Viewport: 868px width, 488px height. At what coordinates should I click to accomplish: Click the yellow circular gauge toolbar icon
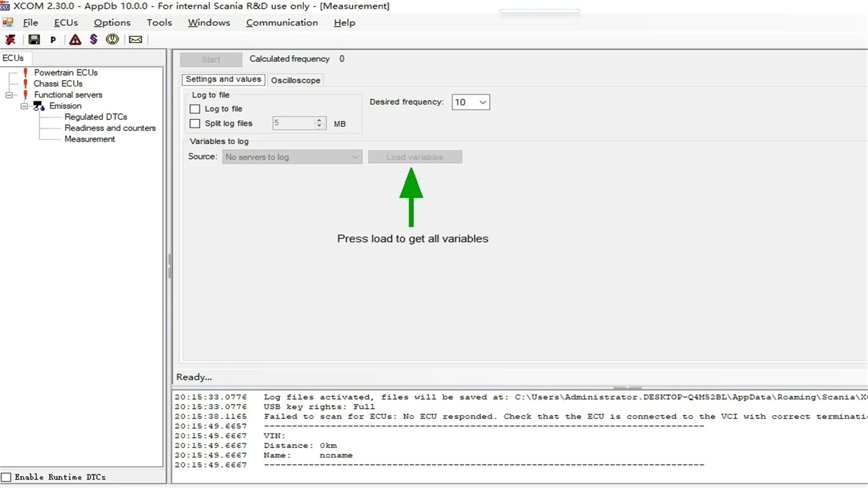112,39
